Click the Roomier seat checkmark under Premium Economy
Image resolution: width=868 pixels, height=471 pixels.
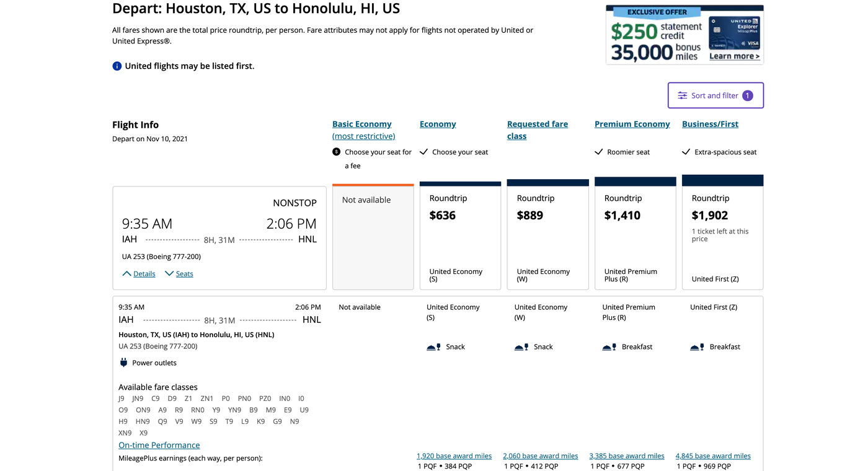pyautogui.click(x=600, y=151)
